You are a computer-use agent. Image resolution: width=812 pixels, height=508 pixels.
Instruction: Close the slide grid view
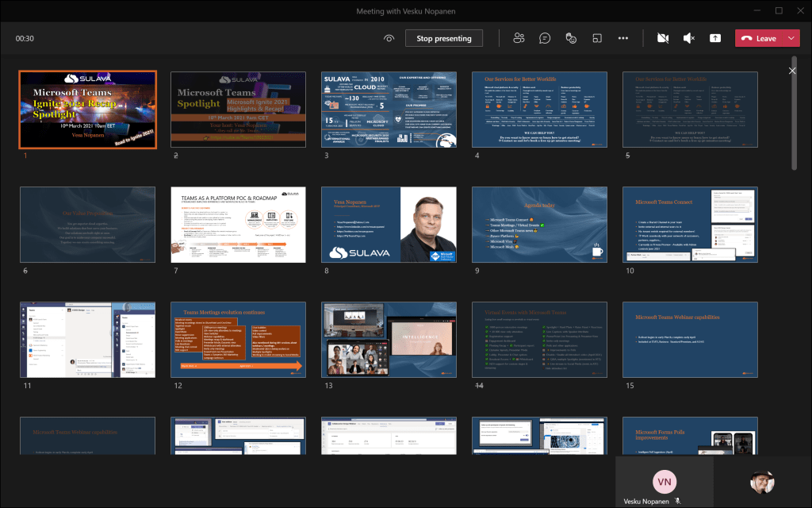(792, 71)
